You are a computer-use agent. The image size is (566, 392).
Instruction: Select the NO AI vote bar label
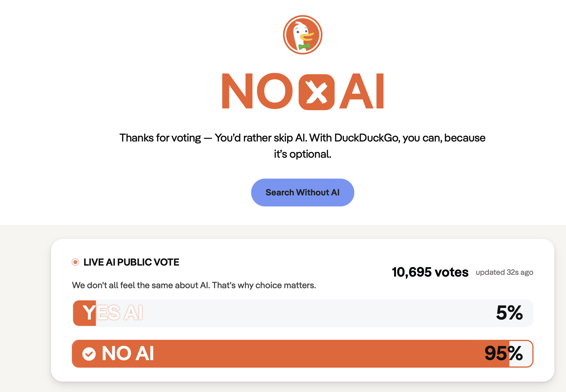(x=128, y=354)
